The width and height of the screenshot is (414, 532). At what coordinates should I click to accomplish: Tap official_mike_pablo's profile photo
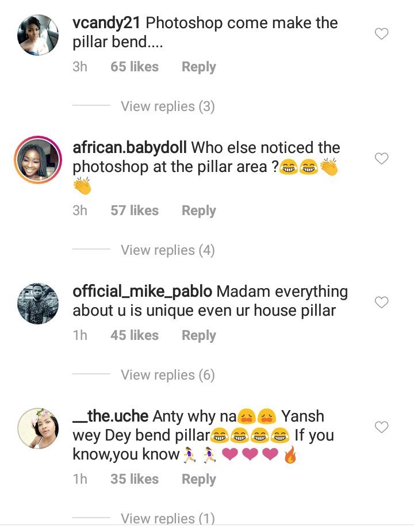point(38,304)
